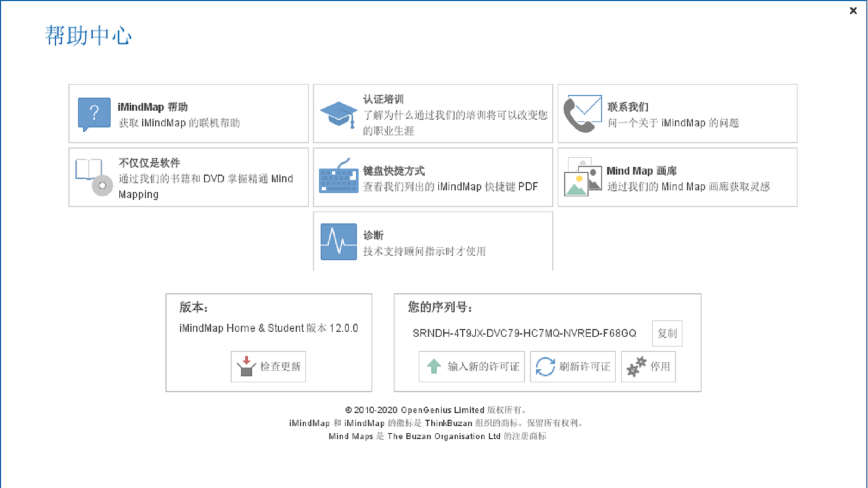Viewport: 868px width, 488px height.
Task: Click the 刷新许可证 refresh arrows icon
Action: pos(544,367)
